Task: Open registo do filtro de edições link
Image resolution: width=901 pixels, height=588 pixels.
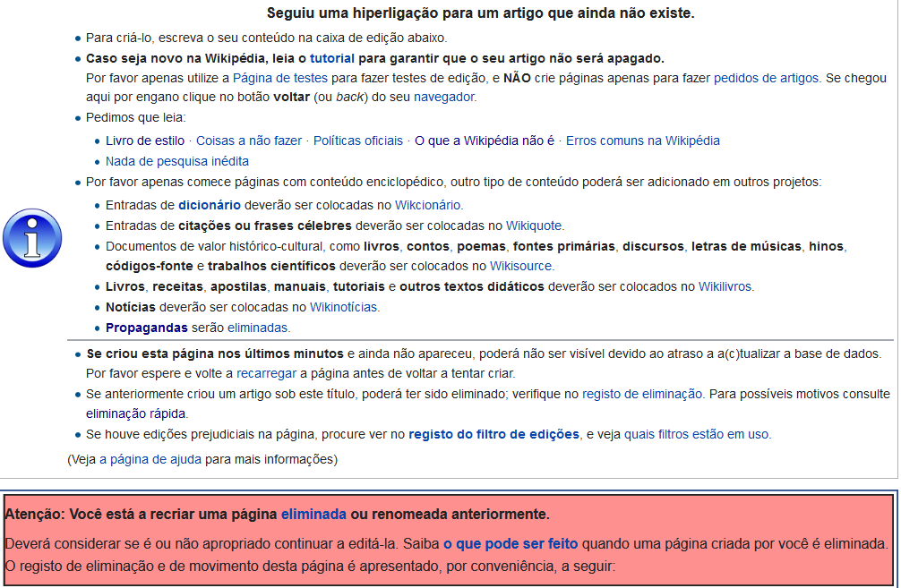Action: [x=493, y=434]
